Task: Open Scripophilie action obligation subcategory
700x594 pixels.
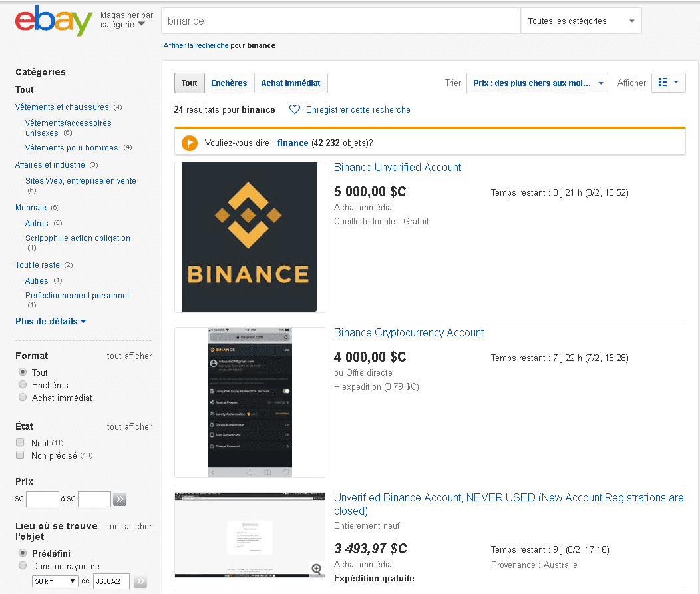Action: tap(78, 238)
